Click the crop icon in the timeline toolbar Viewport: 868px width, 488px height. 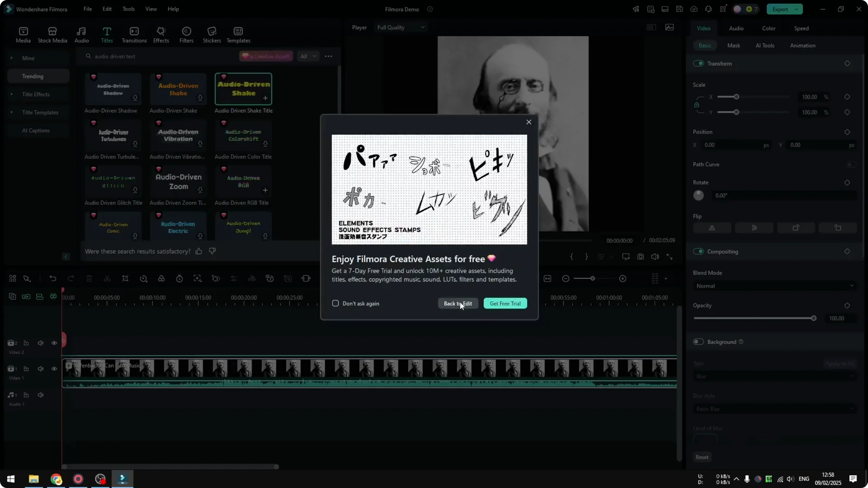pyautogui.click(x=125, y=278)
